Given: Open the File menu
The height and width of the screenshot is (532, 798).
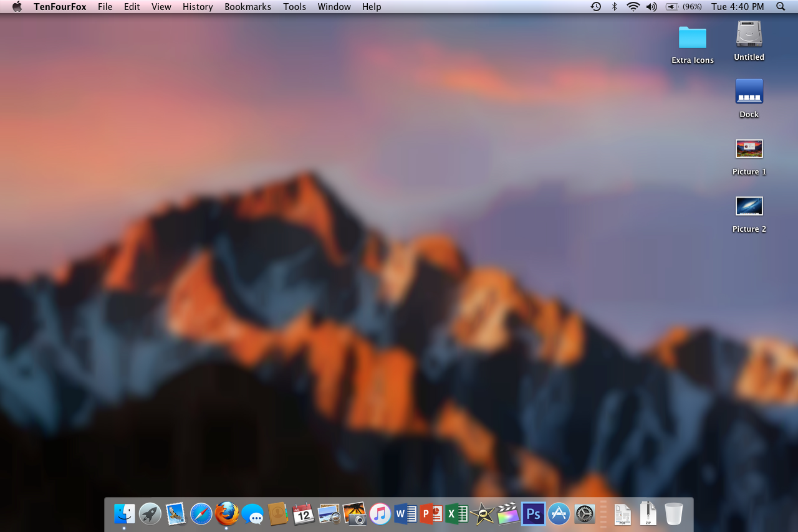Looking at the screenshot, I should tap(105, 7).
